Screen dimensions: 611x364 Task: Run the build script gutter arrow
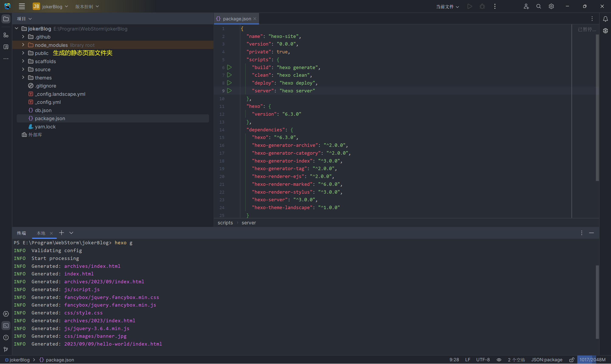(229, 67)
